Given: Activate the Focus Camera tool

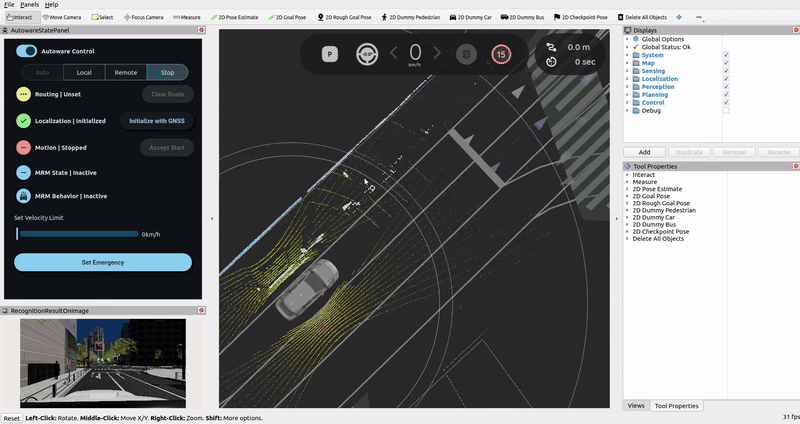Looking at the screenshot, I should pos(145,17).
